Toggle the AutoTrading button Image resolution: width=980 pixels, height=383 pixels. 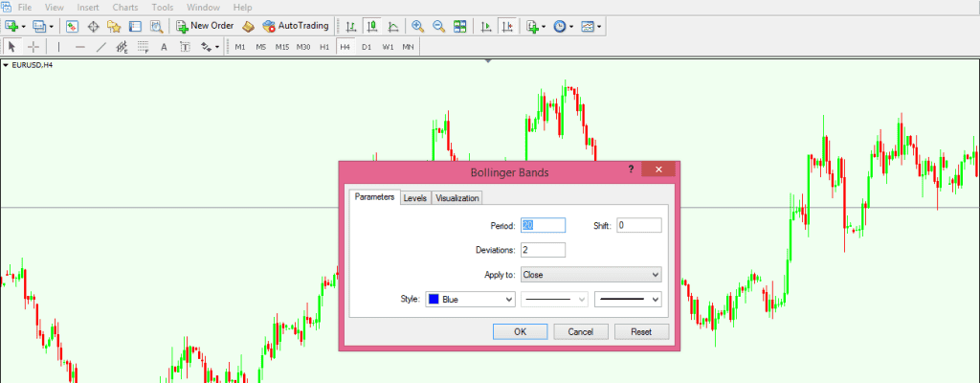pos(296,26)
